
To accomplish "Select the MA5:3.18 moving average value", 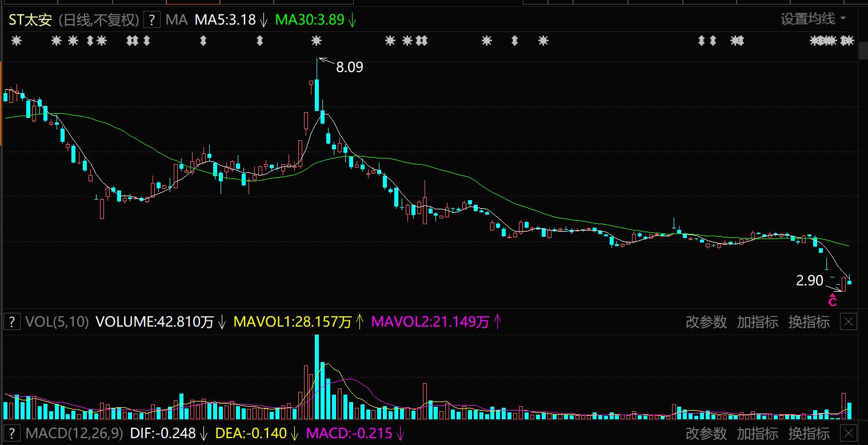I will point(226,20).
